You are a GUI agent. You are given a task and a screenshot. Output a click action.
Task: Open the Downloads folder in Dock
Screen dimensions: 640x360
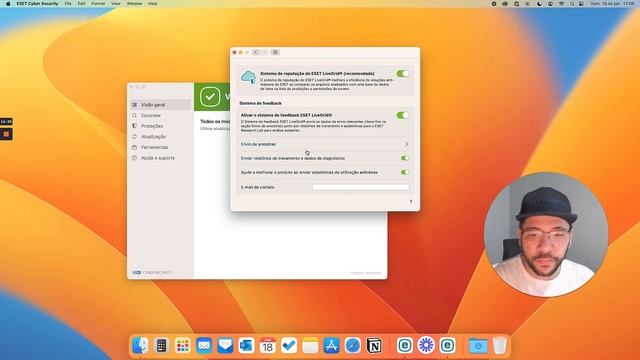point(478,346)
